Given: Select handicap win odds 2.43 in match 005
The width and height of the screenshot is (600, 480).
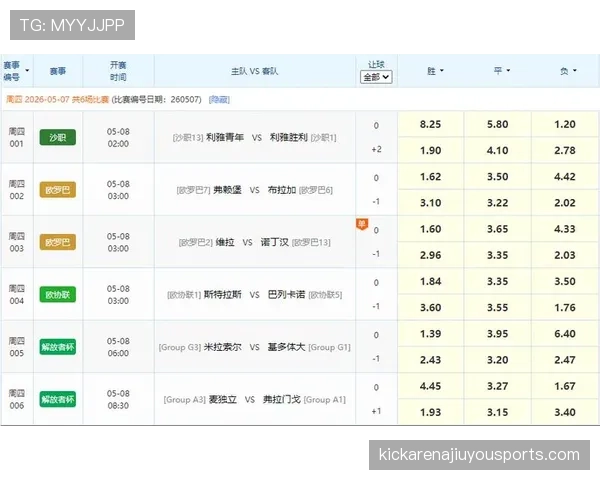Looking at the screenshot, I should [x=430, y=360].
